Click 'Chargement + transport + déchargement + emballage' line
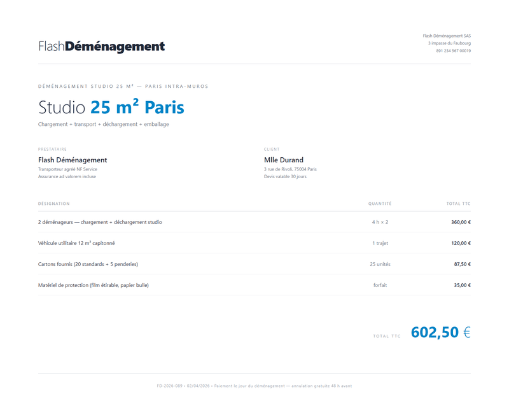The width and height of the screenshot is (509, 420). click(104, 124)
